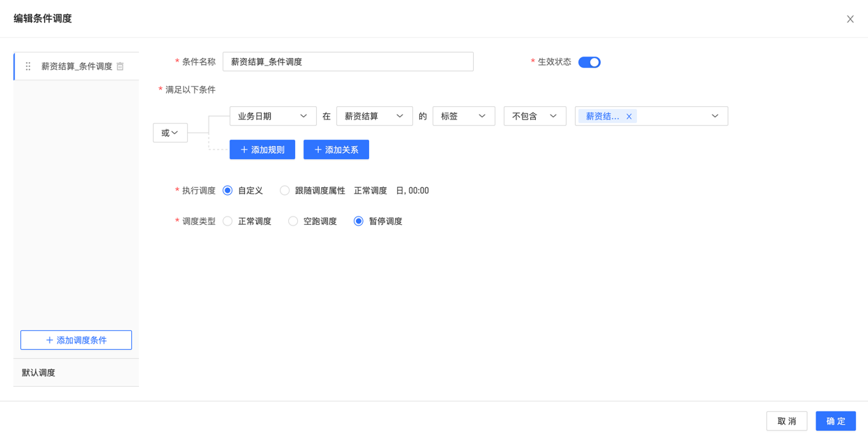
Task: Choose 暂停调度 as the schedule type
Action: 359,221
